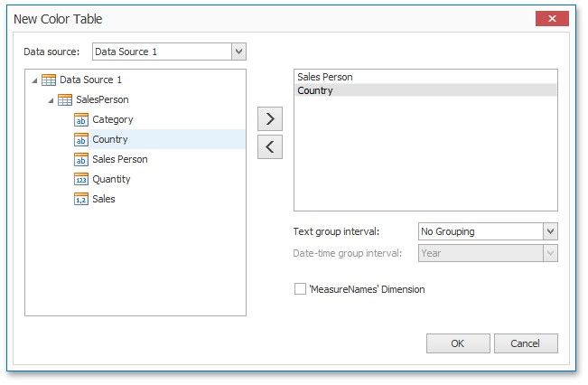Viewport: 588px width, 385px height.
Task: Add field with right arrow button
Action: click(270, 119)
